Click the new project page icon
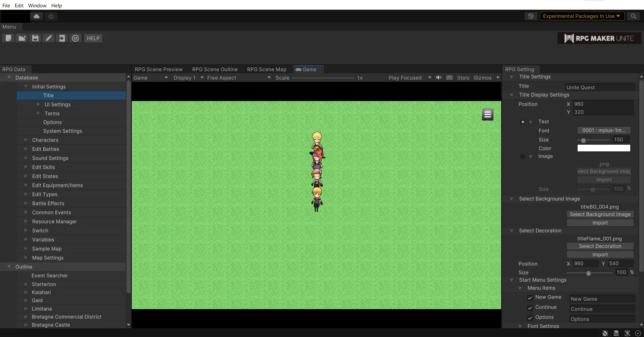 point(8,38)
